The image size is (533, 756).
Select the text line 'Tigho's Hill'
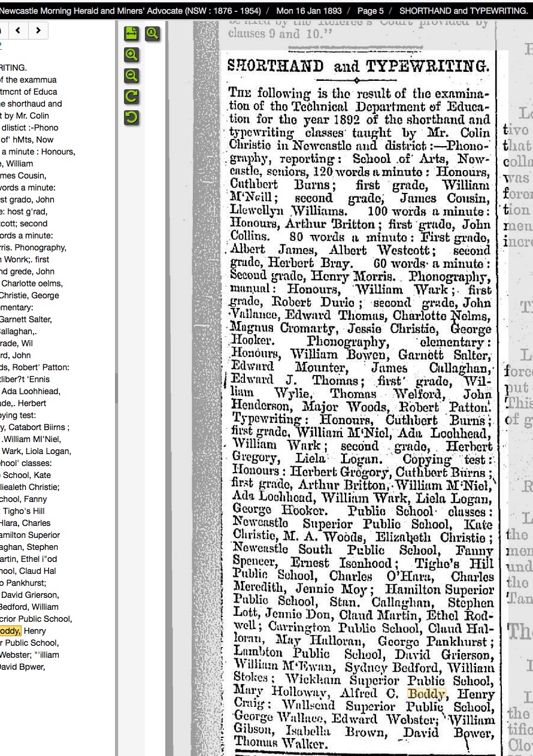click(23, 511)
